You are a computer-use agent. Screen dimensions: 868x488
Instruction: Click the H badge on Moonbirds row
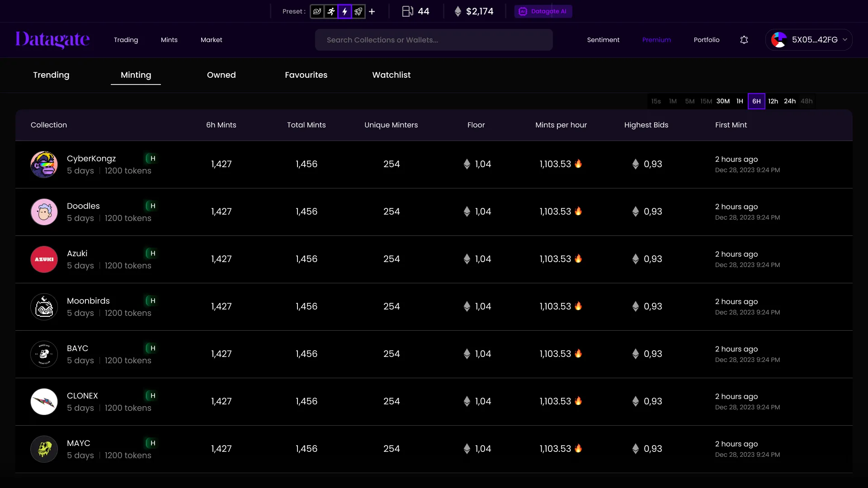(151, 301)
